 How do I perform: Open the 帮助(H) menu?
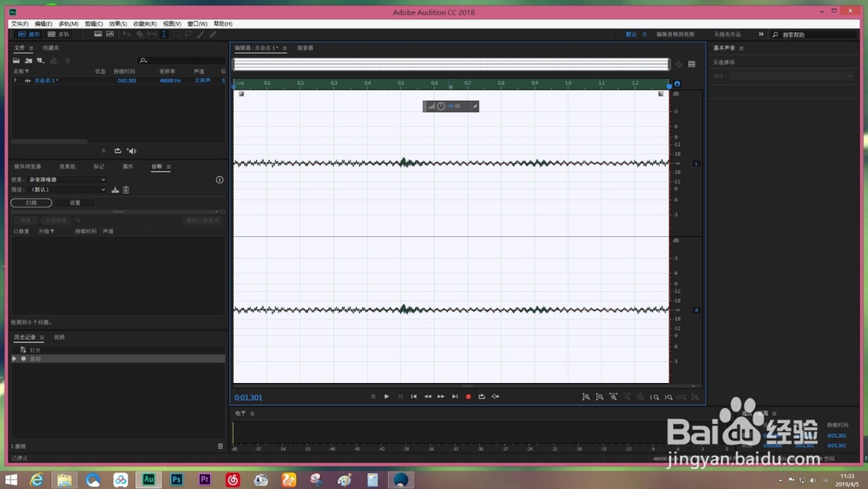[x=223, y=23]
